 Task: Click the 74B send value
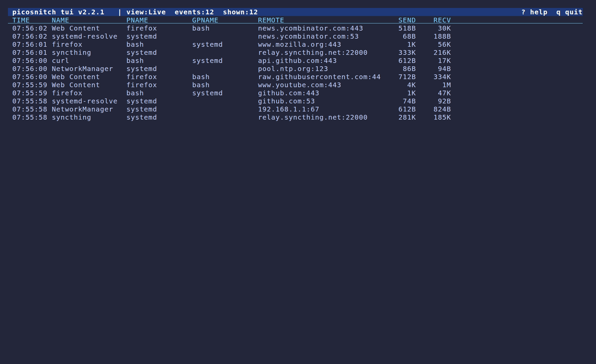(x=409, y=101)
